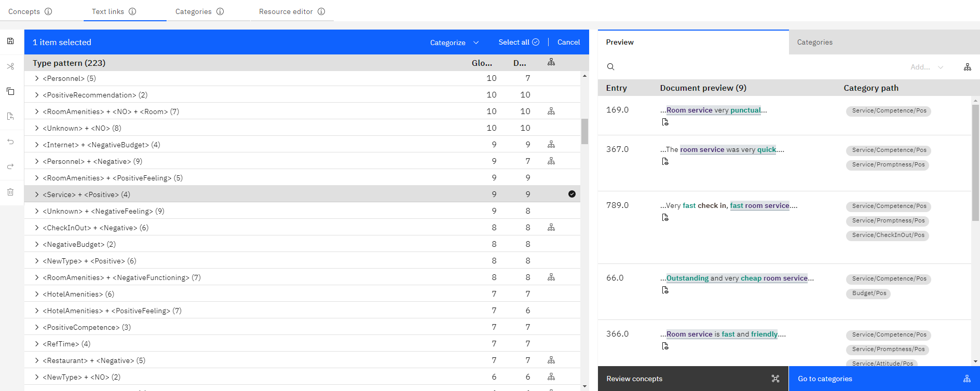
Task: Click 'Room service very punctual' preview text
Action: pos(714,110)
